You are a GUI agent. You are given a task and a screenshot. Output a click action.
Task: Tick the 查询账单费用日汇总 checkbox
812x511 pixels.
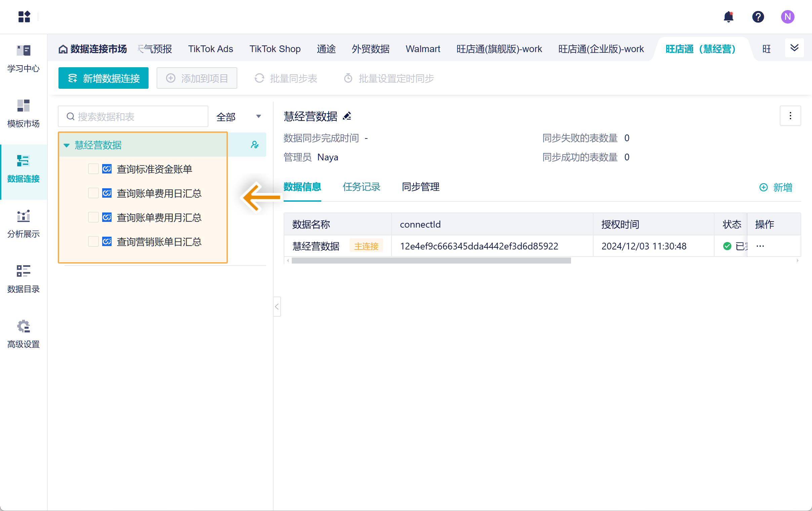coord(93,193)
